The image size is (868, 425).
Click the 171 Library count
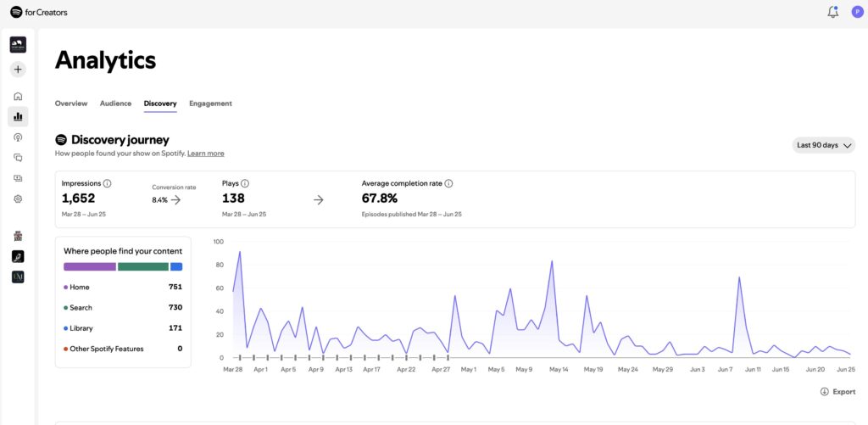tap(175, 328)
